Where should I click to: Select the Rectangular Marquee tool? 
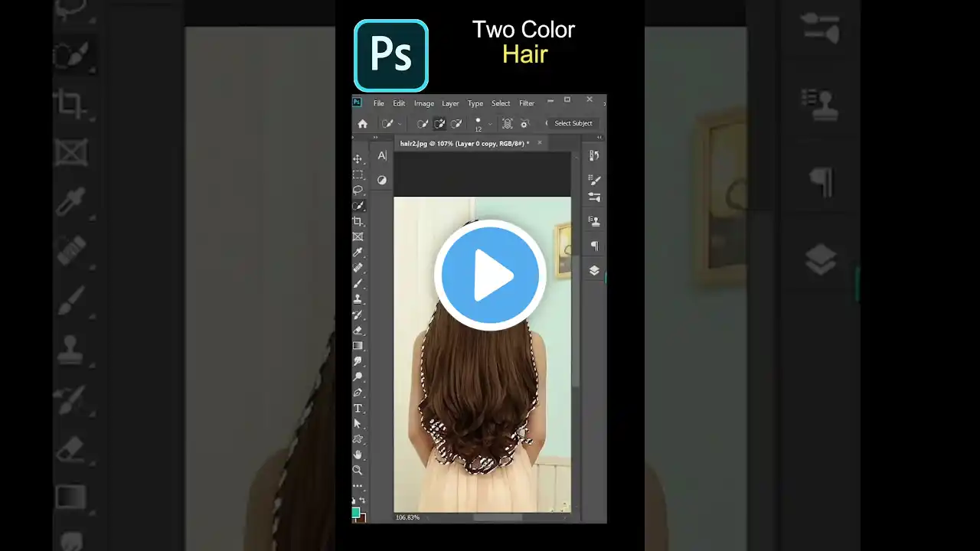[x=358, y=174]
